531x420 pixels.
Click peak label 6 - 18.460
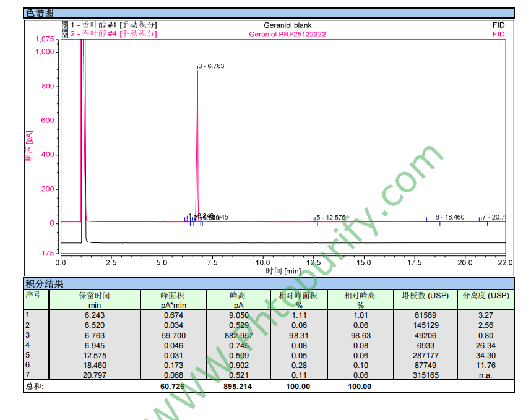[x=449, y=217]
